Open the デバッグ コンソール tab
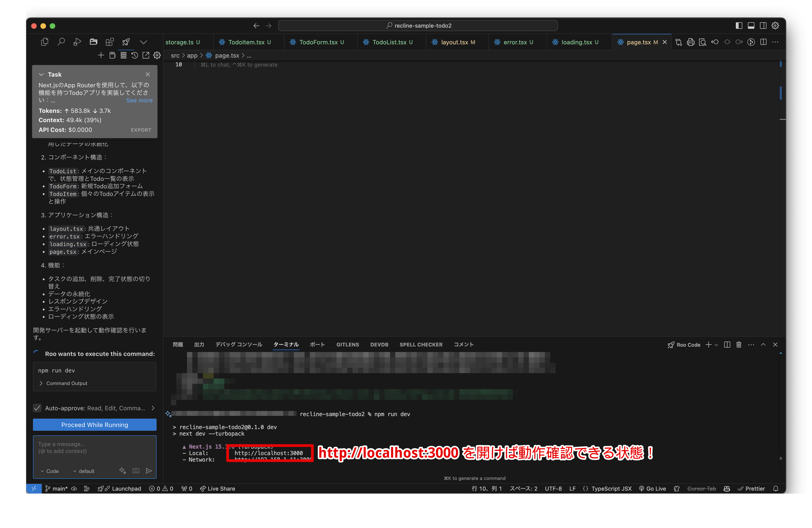Screen dimensions: 812x528 click(x=239, y=345)
